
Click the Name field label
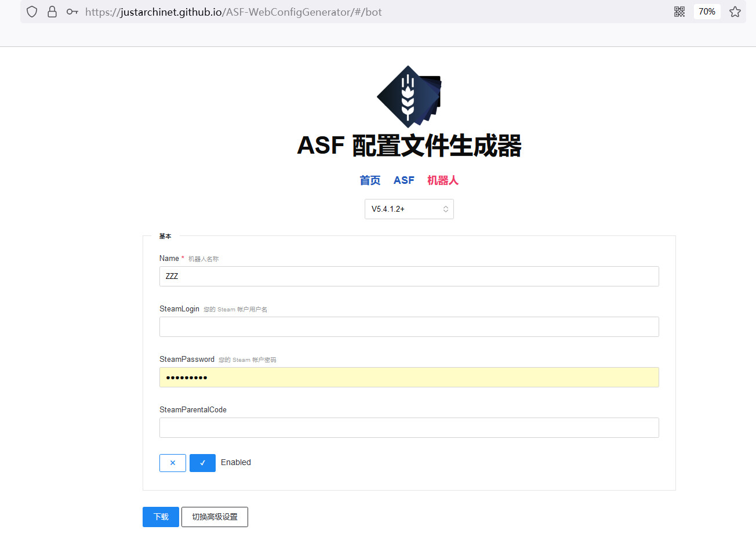click(169, 259)
